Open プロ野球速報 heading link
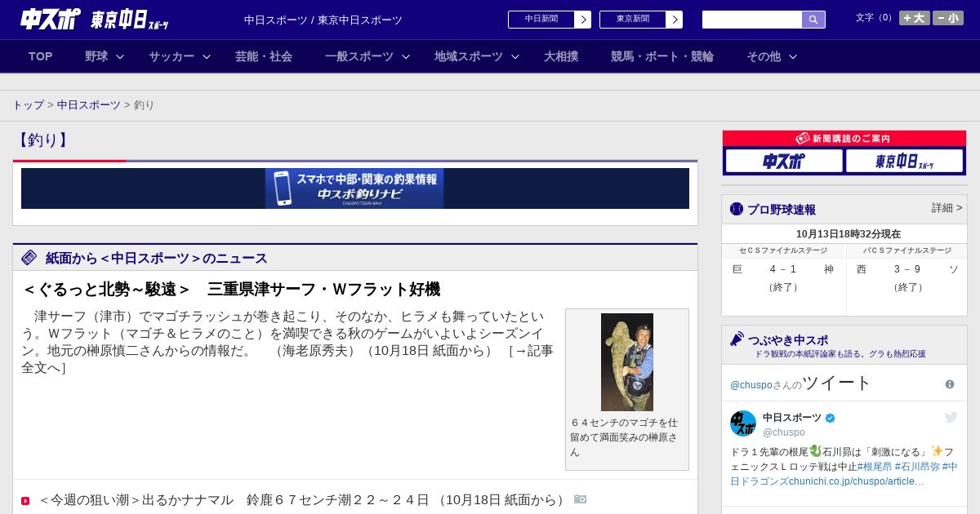This screenshot has width=980, height=514. [782, 210]
